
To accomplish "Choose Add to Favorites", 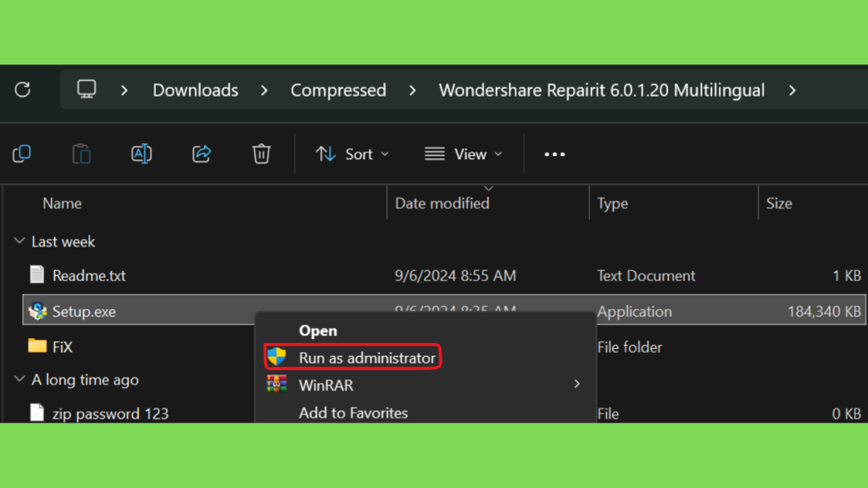I will click(x=353, y=413).
